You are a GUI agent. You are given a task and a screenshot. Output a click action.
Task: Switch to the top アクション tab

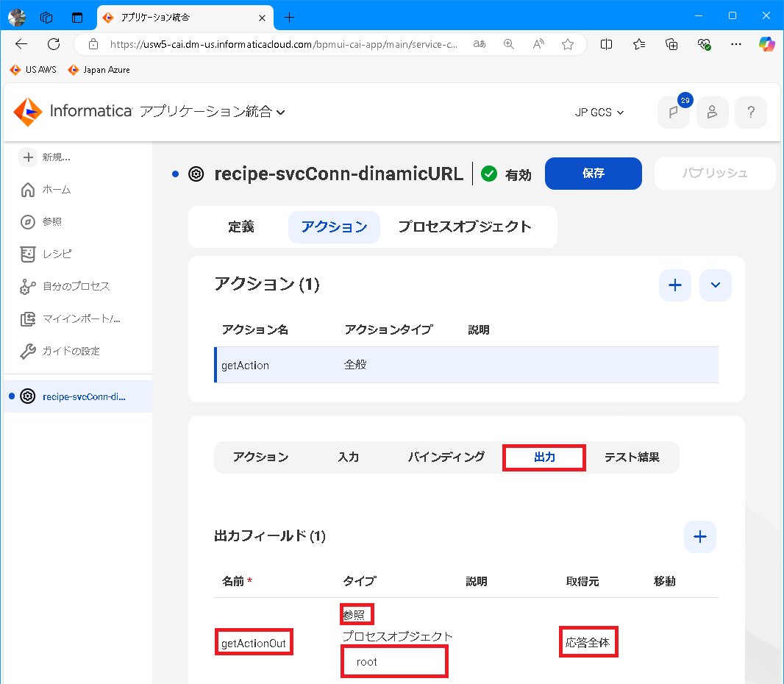[334, 227]
